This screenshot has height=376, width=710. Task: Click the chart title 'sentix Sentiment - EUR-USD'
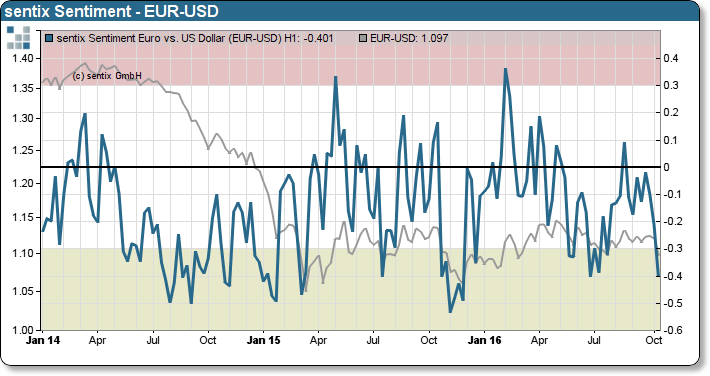coord(111,11)
